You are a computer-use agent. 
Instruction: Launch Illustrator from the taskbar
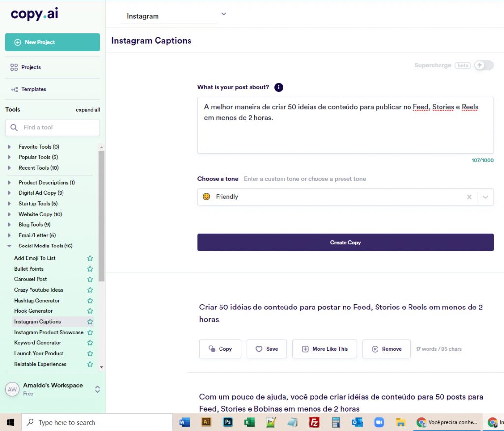click(206, 422)
